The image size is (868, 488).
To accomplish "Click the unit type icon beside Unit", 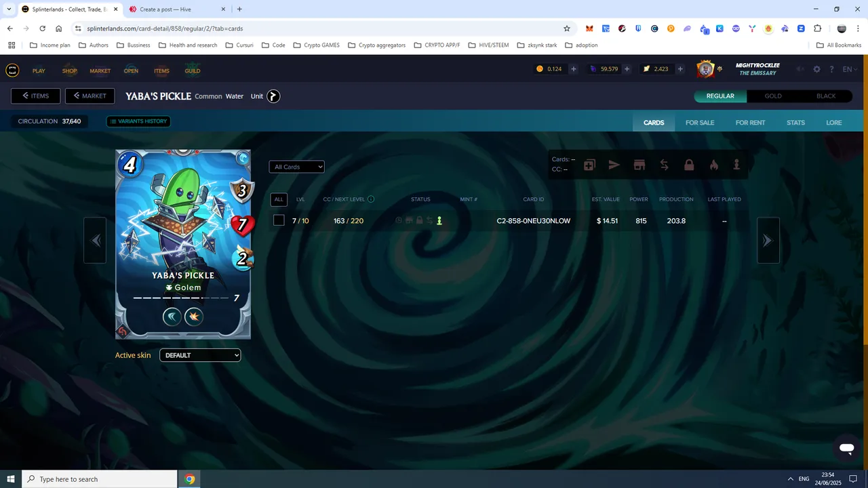I will [273, 96].
